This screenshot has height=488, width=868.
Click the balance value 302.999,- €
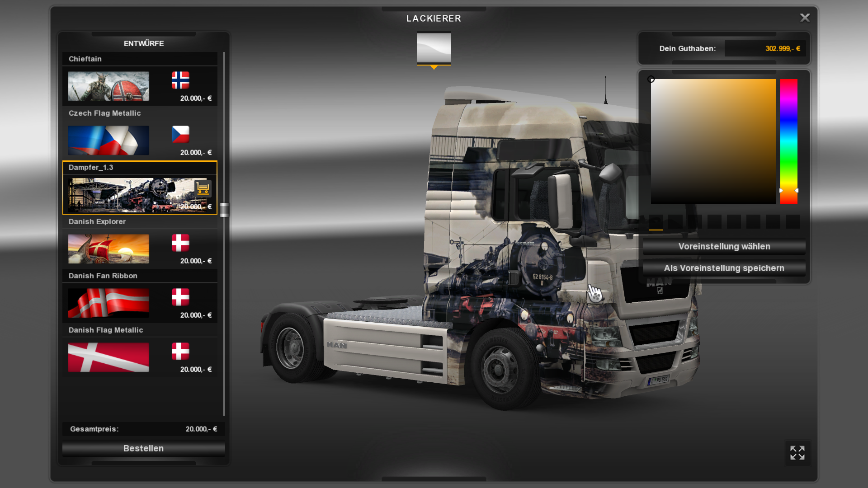pyautogui.click(x=783, y=49)
